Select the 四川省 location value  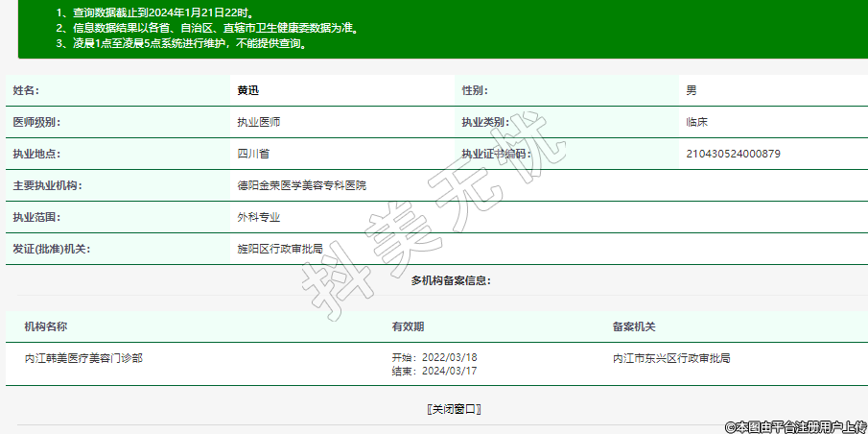point(253,154)
